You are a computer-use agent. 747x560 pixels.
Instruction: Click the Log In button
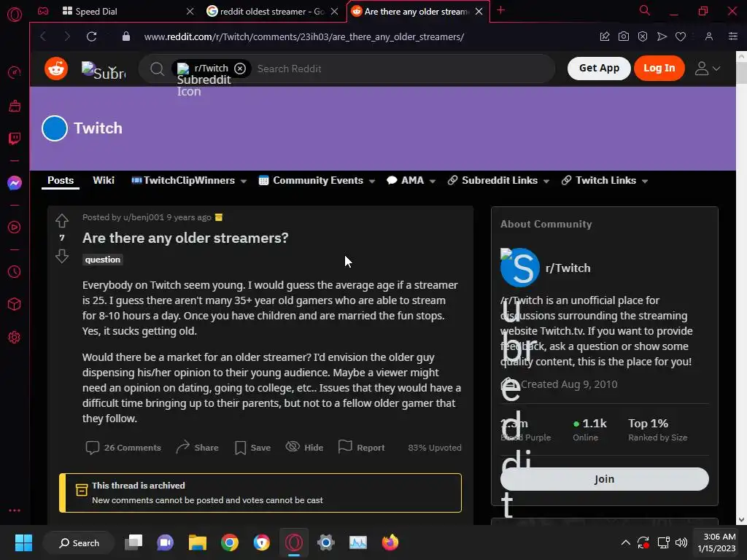coord(659,68)
